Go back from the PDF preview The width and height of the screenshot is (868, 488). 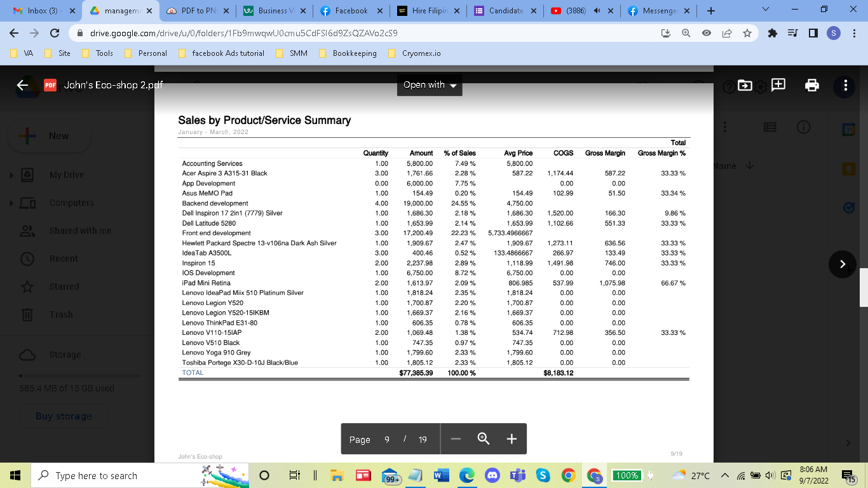pyautogui.click(x=23, y=85)
